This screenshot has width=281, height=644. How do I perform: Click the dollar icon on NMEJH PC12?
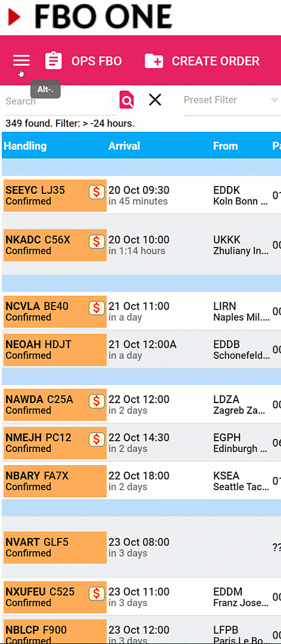click(97, 439)
